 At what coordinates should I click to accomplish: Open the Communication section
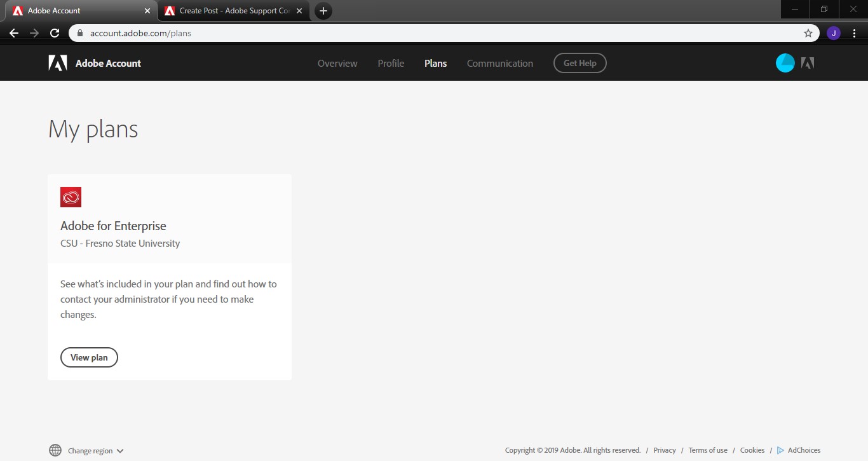(500, 63)
